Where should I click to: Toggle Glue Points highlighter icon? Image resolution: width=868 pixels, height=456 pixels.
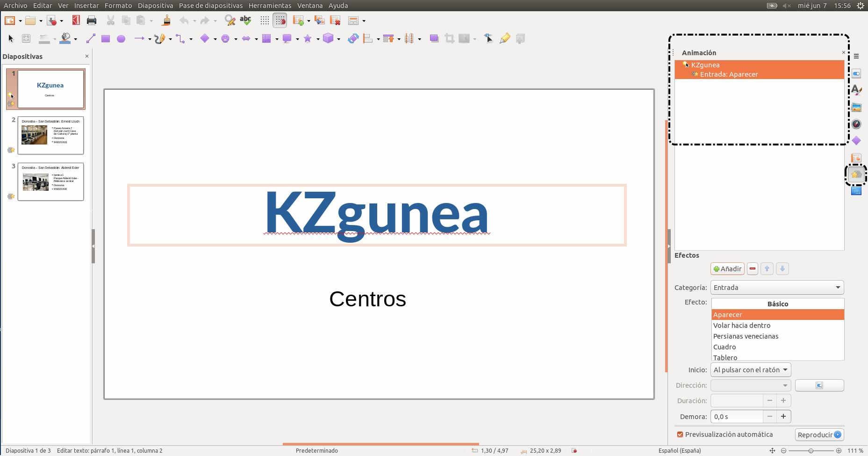click(x=504, y=38)
